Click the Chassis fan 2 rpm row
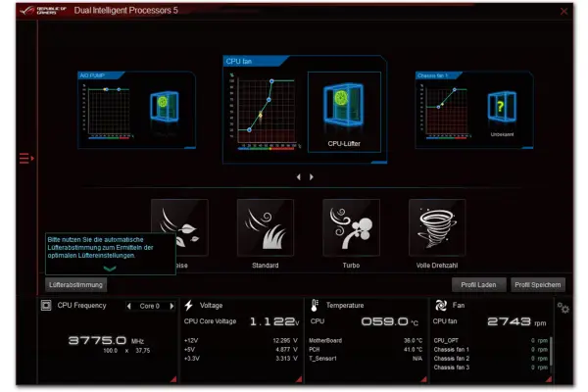 click(491, 359)
